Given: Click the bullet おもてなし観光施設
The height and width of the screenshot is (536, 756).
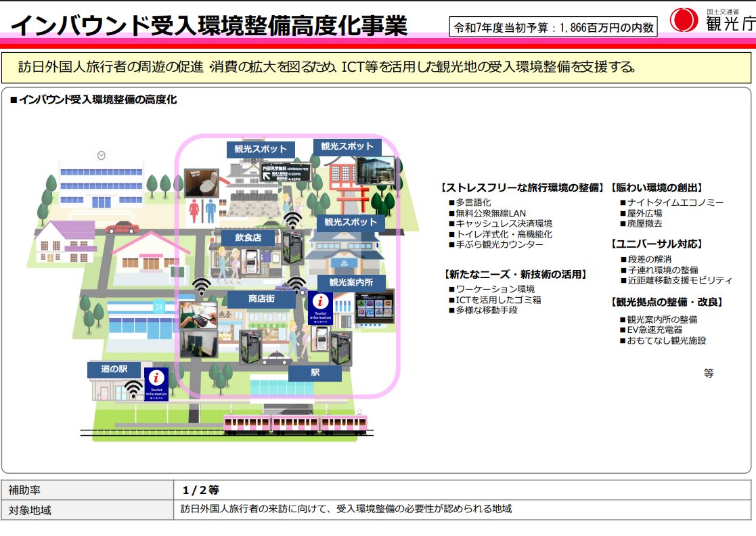Looking at the screenshot, I should pos(663,341).
